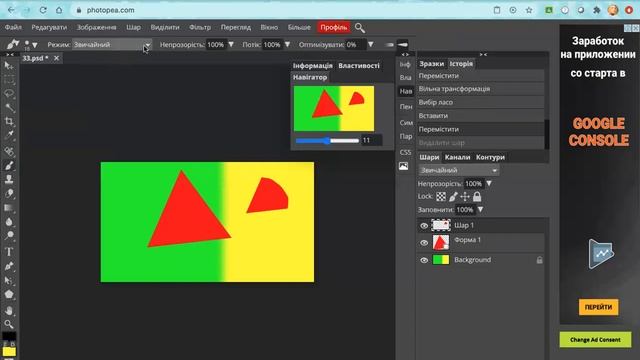Collapse the right panel column arrows
Screen dimensions: 640x360
pyautogui.click(x=483, y=54)
